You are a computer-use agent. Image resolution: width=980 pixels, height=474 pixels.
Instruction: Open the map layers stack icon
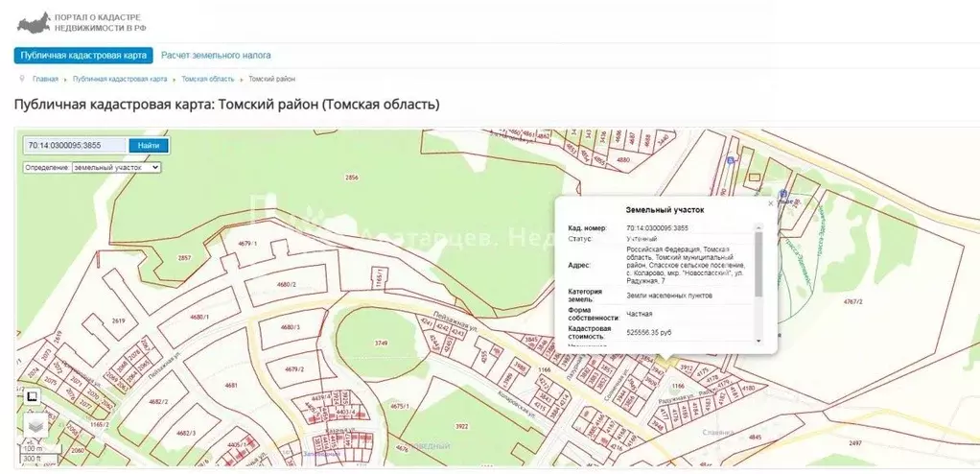click(x=35, y=426)
